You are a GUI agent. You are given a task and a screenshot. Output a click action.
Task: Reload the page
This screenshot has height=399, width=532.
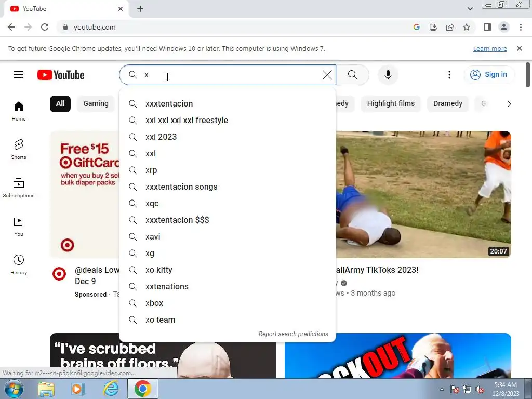point(45,27)
